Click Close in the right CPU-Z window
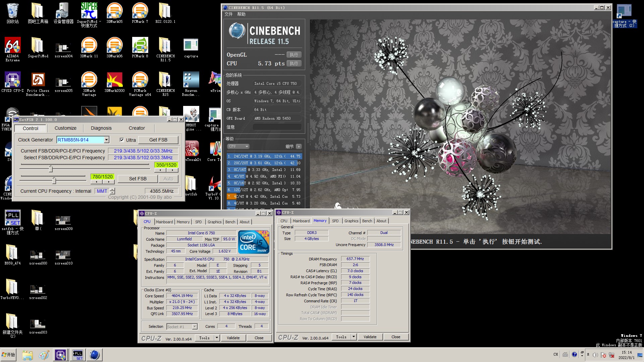644x362 pixels. (x=396, y=337)
